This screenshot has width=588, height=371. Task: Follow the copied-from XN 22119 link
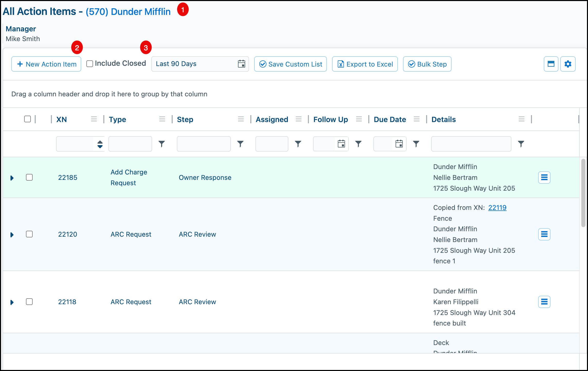point(497,208)
